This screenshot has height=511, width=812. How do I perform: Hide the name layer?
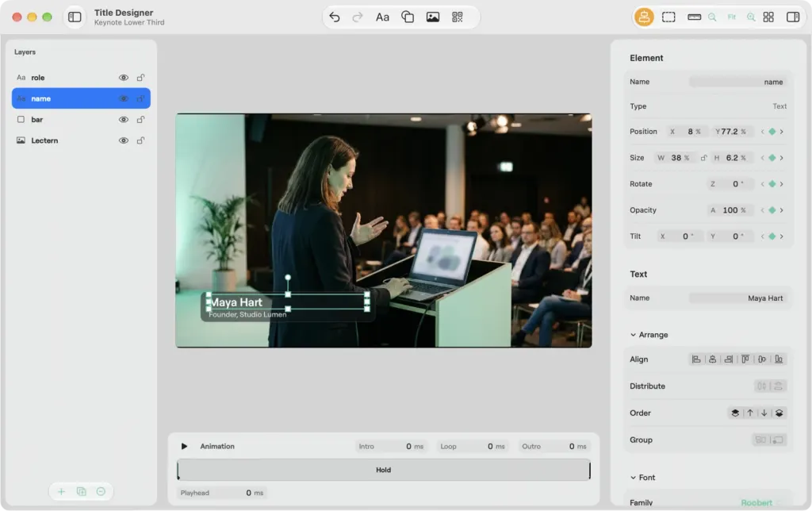tap(123, 98)
